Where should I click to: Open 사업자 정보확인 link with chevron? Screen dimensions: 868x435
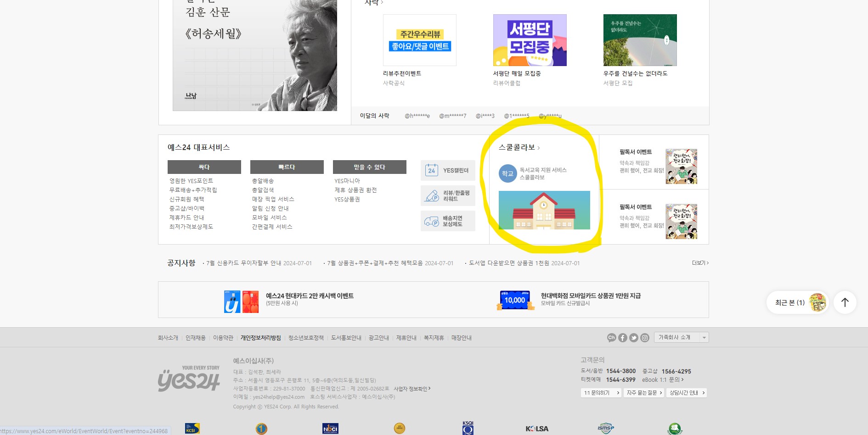click(412, 389)
